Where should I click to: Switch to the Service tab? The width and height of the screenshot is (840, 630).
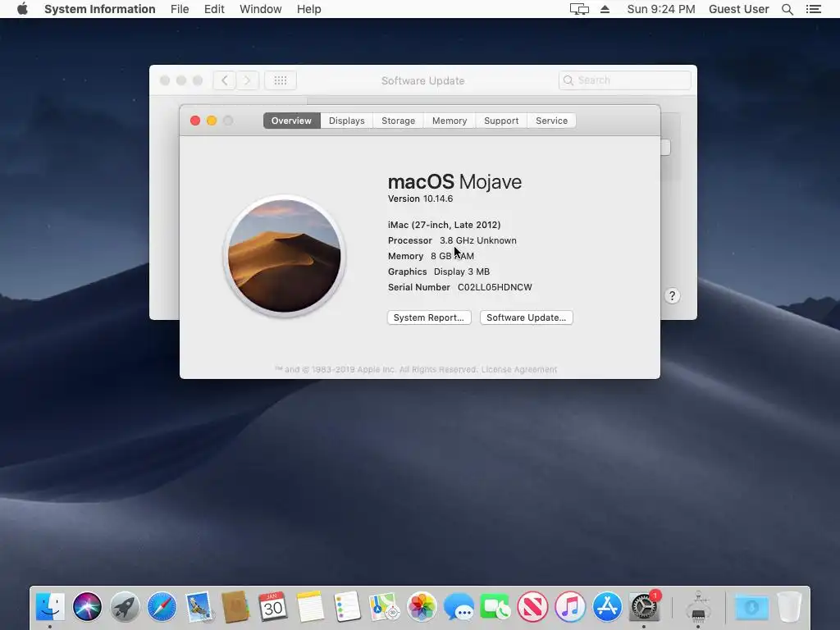click(551, 121)
